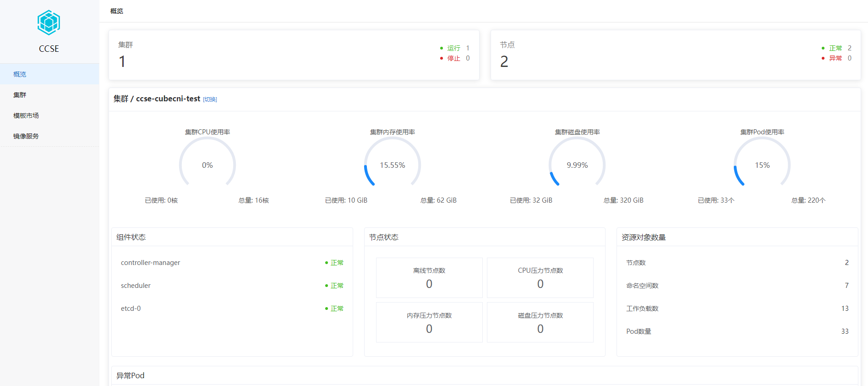The height and width of the screenshot is (386, 868).
Task: Click 总量: 62 GiB memory total text
Action: (x=438, y=200)
